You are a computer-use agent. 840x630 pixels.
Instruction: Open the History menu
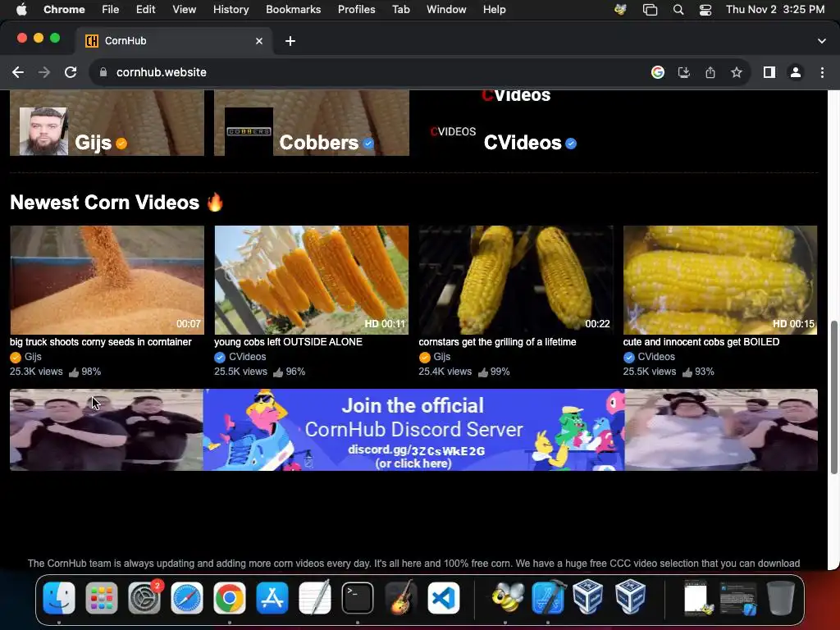tap(231, 10)
